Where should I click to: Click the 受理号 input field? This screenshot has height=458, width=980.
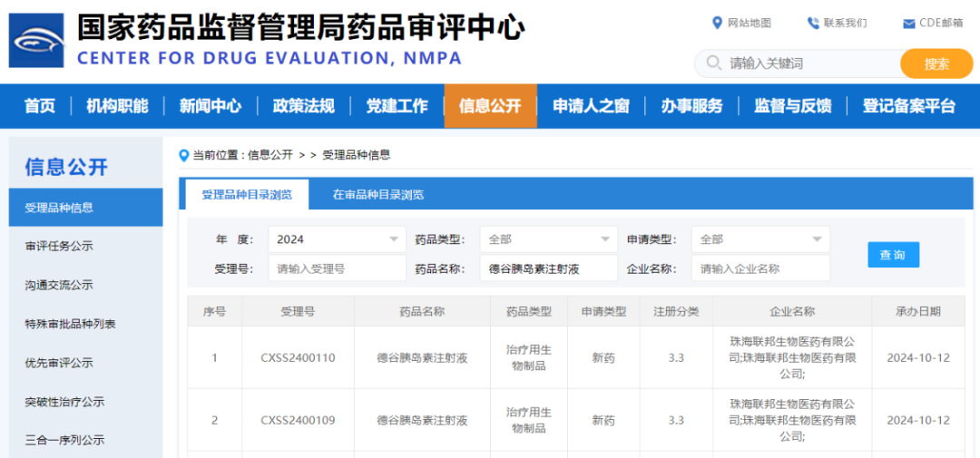(337, 268)
